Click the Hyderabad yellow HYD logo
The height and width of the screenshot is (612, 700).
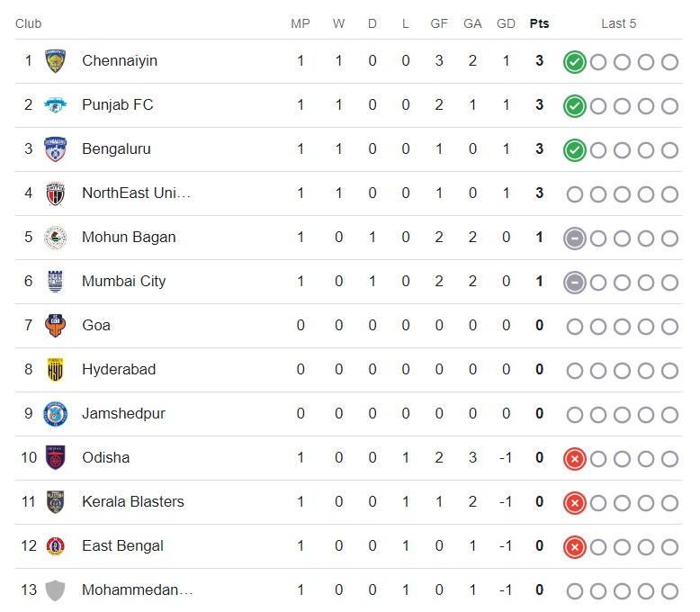click(x=56, y=370)
